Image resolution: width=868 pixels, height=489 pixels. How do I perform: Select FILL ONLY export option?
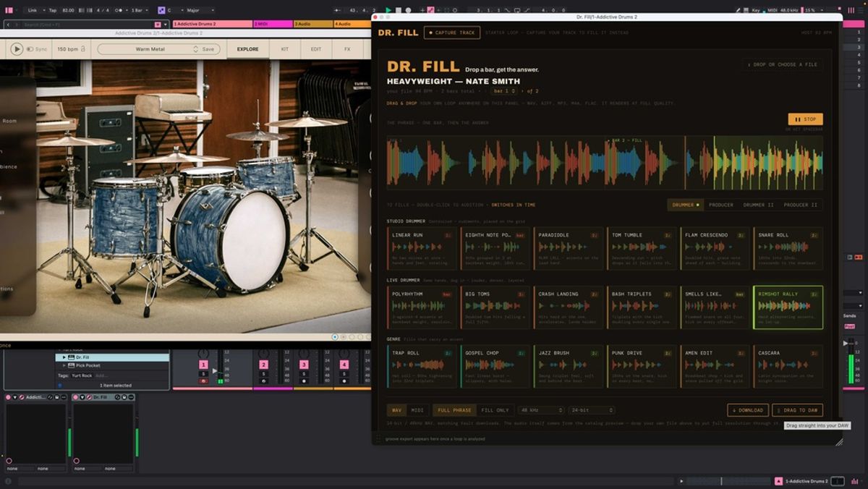point(495,410)
